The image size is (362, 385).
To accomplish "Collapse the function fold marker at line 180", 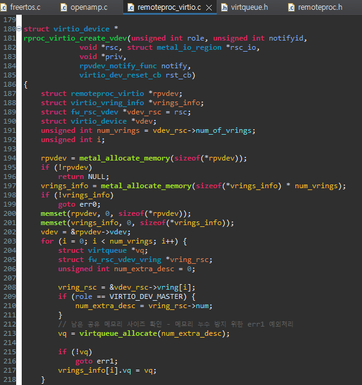I will click(19, 29).
